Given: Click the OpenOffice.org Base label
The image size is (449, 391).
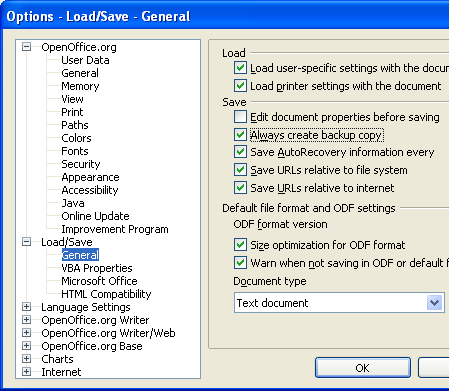Looking at the screenshot, I should click(x=92, y=346).
